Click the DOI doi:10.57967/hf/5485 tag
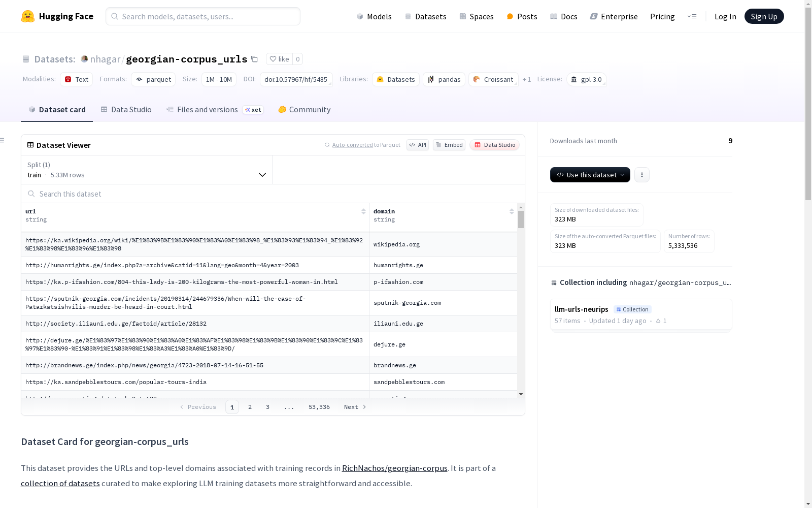The width and height of the screenshot is (812, 508). click(296, 79)
